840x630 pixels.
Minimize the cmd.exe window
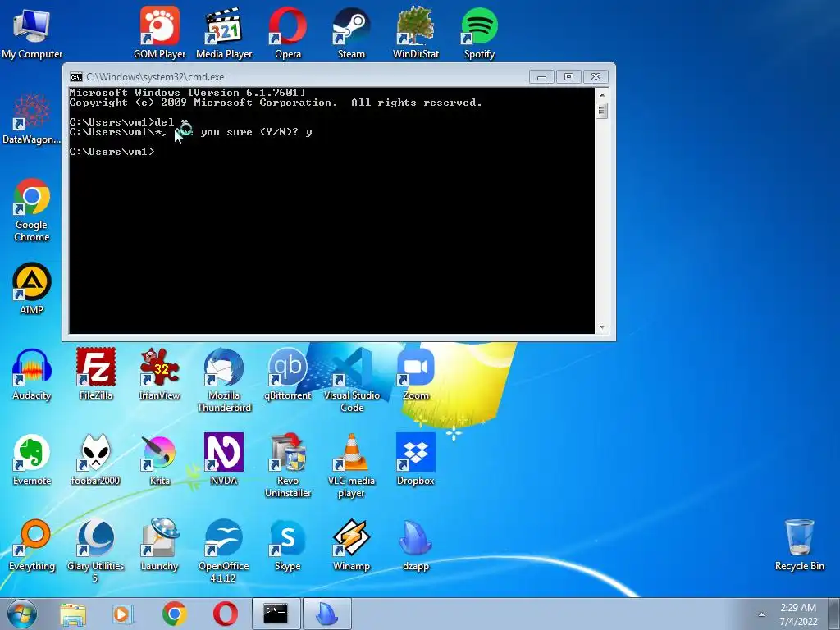[x=541, y=77]
